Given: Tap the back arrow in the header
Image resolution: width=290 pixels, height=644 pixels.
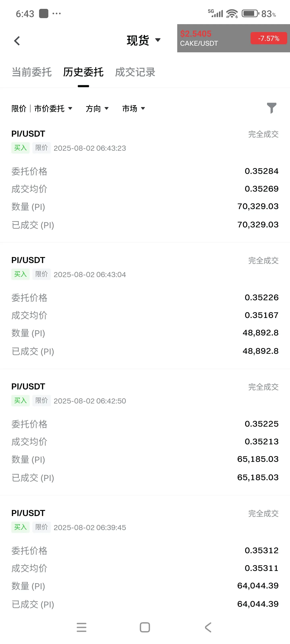Looking at the screenshot, I should click(x=17, y=41).
